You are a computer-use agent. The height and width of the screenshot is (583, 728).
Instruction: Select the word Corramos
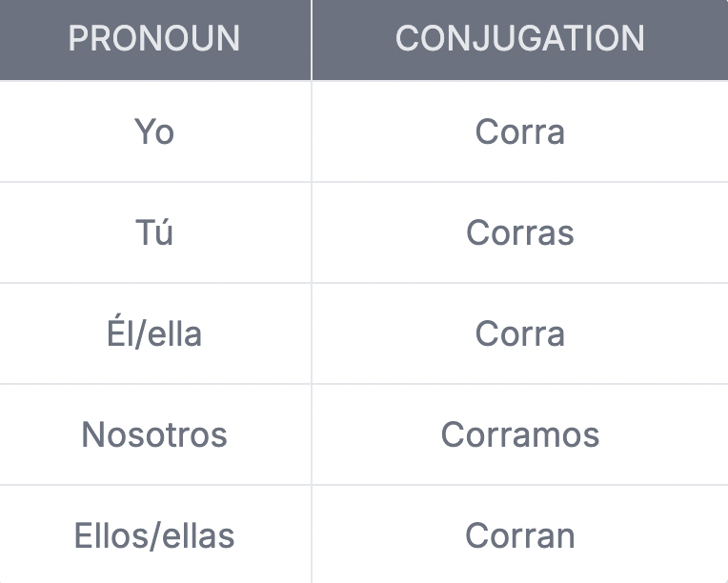pyautogui.click(x=520, y=435)
